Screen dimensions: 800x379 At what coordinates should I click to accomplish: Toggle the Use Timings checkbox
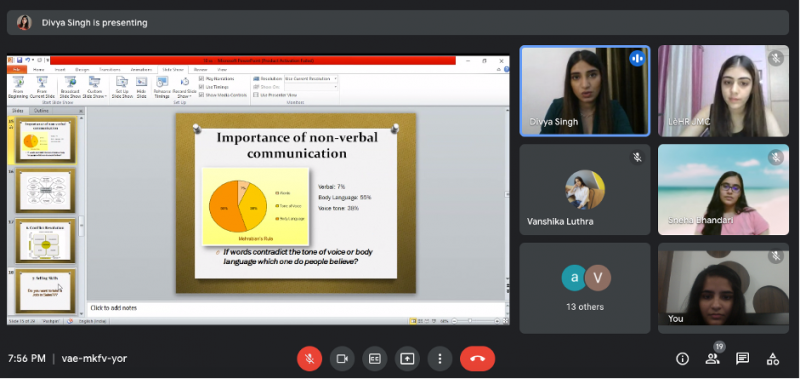pyautogui.click(x=201, y=87)
